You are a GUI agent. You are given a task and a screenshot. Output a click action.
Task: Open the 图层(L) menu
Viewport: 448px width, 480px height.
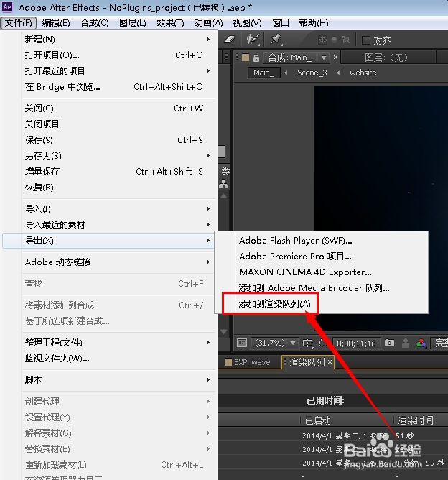click(133, 23)
